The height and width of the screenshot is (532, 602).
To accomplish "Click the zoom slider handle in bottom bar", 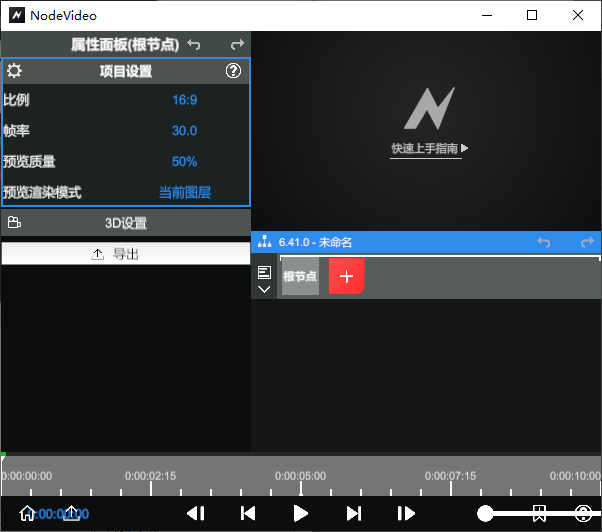I will [x=485, y=513].
